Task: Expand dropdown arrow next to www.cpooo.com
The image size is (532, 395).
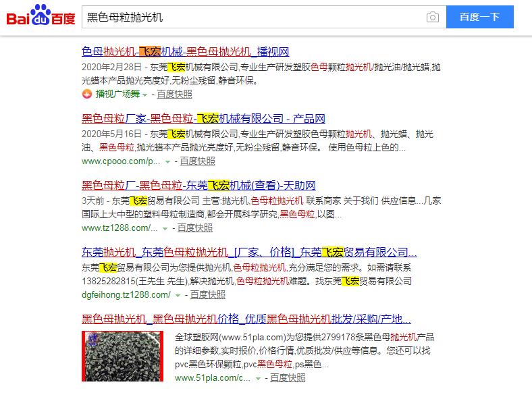Action: pos(167,162)
